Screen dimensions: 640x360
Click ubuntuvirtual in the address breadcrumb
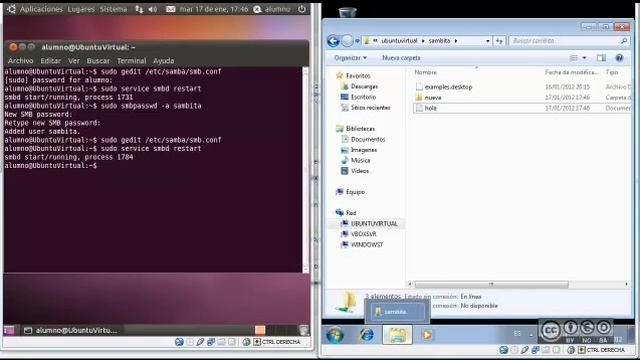coord(399,41)
